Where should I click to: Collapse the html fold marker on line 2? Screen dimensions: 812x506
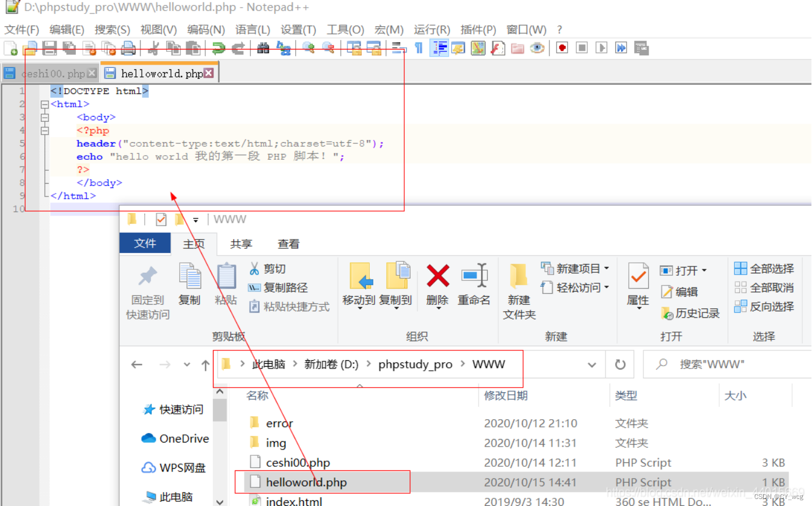(44, 104)
